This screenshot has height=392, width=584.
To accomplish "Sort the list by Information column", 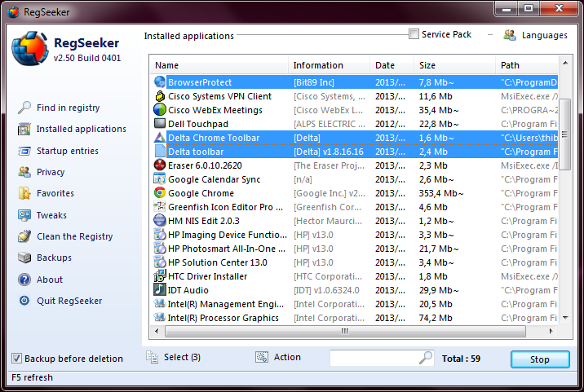I will 330,65.
